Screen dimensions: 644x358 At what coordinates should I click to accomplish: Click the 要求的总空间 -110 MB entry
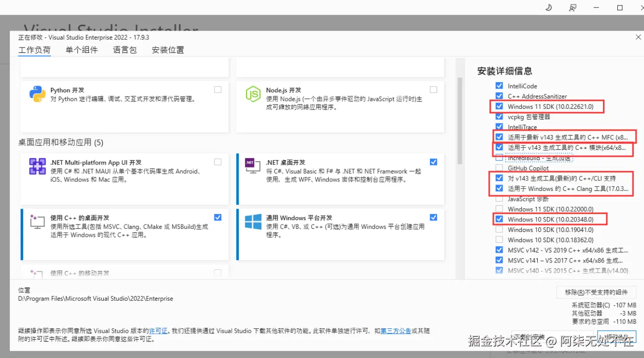coord(604,321)
